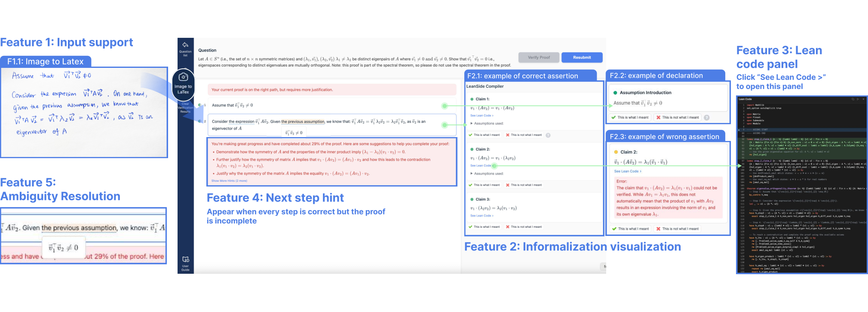Mark Claim 3 as "This is not what I meant"
Image resolution: width=868 pixels, height=312 pixels.
(524, 226)
